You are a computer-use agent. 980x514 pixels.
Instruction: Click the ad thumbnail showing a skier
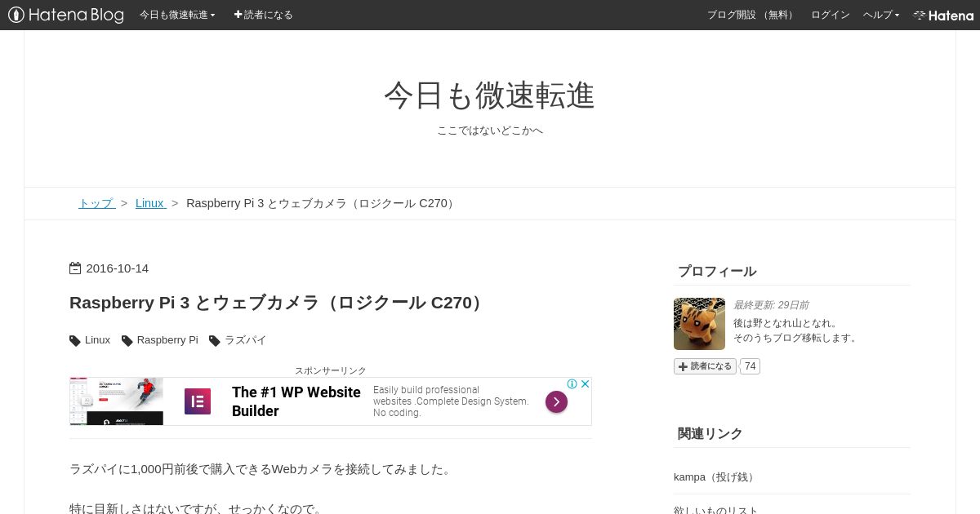117,401
